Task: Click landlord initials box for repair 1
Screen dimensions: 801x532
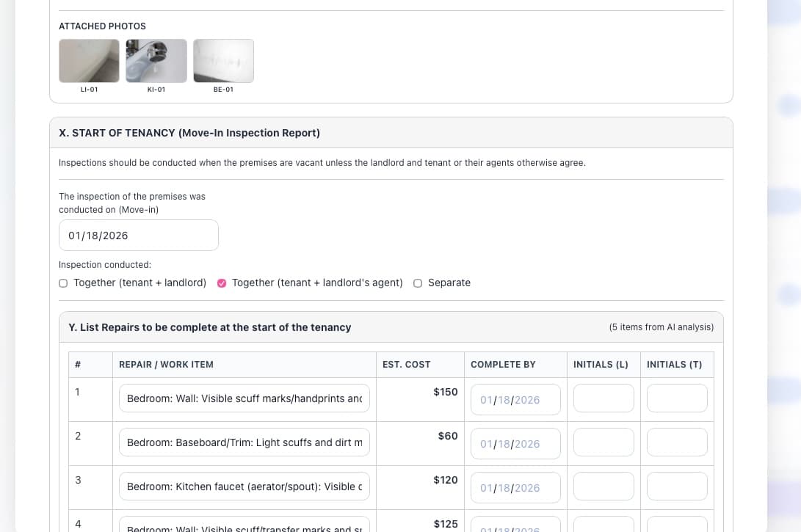Action: pyautogui.click(x=604, y=398)
